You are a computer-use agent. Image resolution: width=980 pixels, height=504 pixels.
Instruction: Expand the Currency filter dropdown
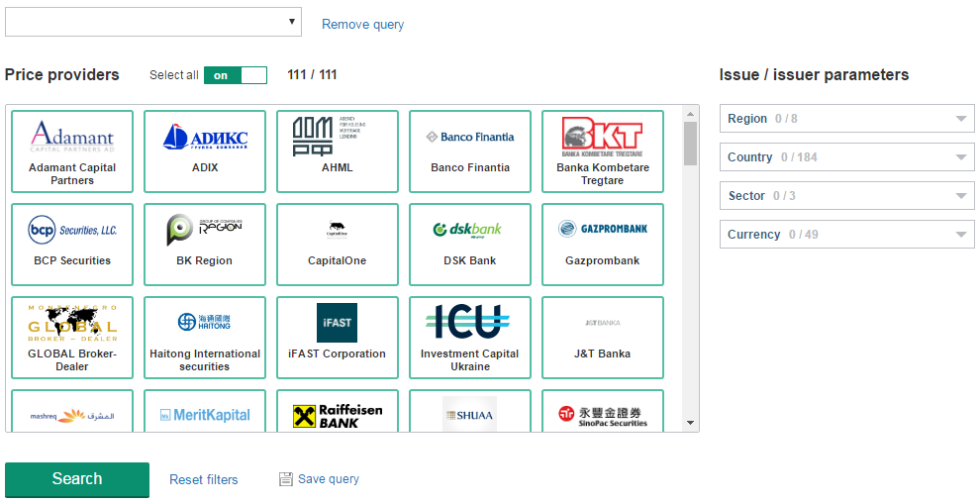pyautogui.click(x=846, y=235)
